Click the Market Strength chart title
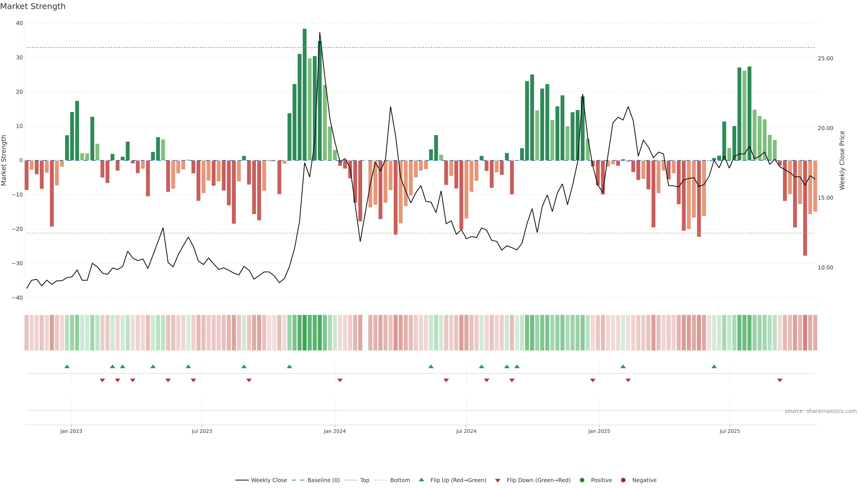Screen dimensions: 868x488 pos(33,6)
